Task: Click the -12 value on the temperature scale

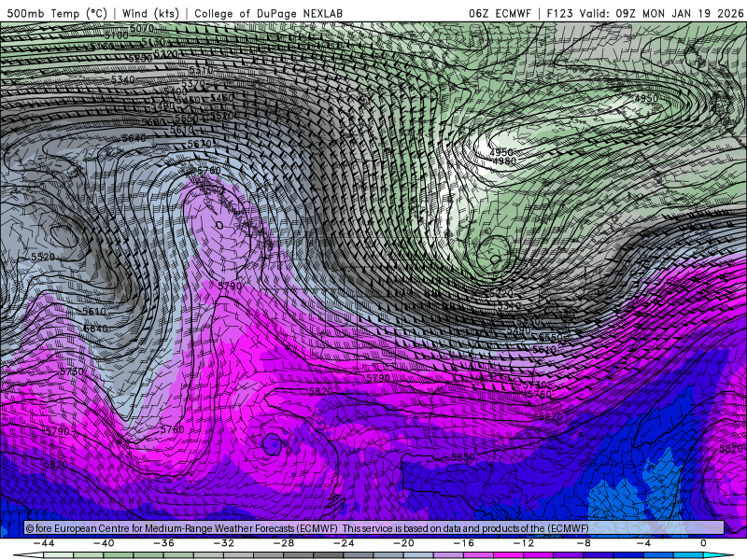Action: 523,543
